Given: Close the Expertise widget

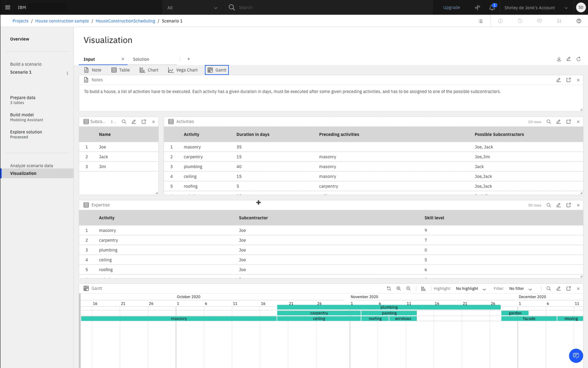Looking at the screenshot, I should pyautogui.click(x=578, y=205).
